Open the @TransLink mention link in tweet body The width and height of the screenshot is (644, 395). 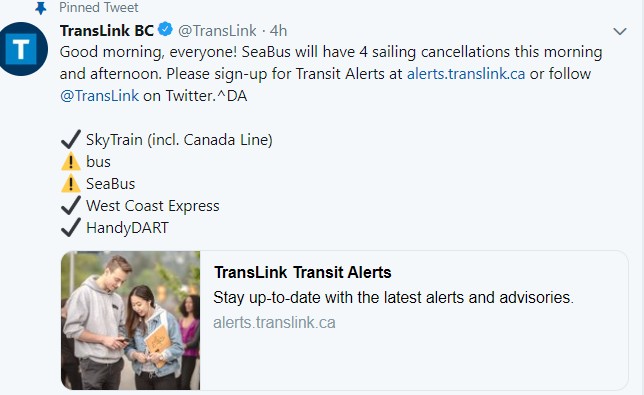point(99,96)
